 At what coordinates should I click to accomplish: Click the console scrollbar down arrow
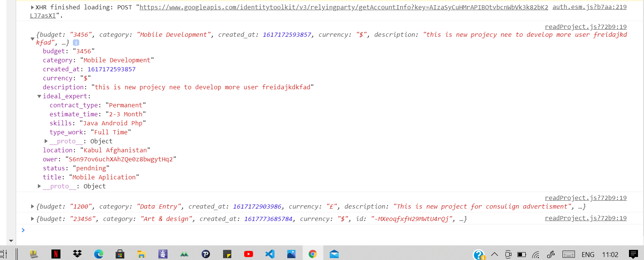point(11,241)
